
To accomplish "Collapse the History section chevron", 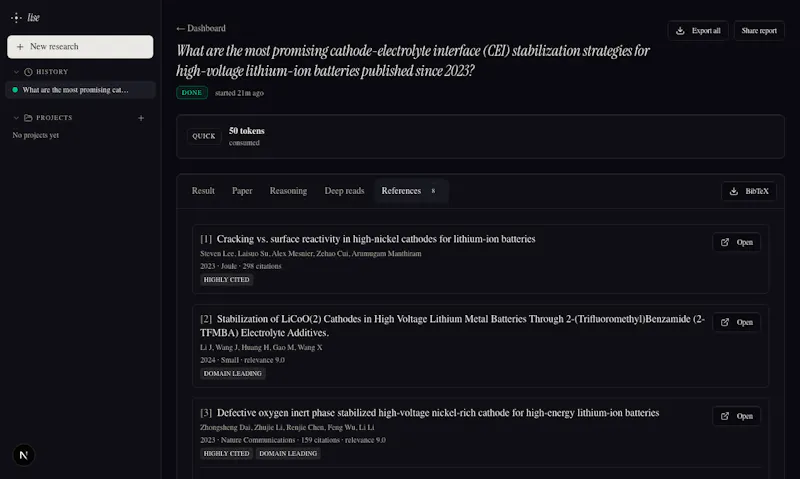I will click(16, 72).
